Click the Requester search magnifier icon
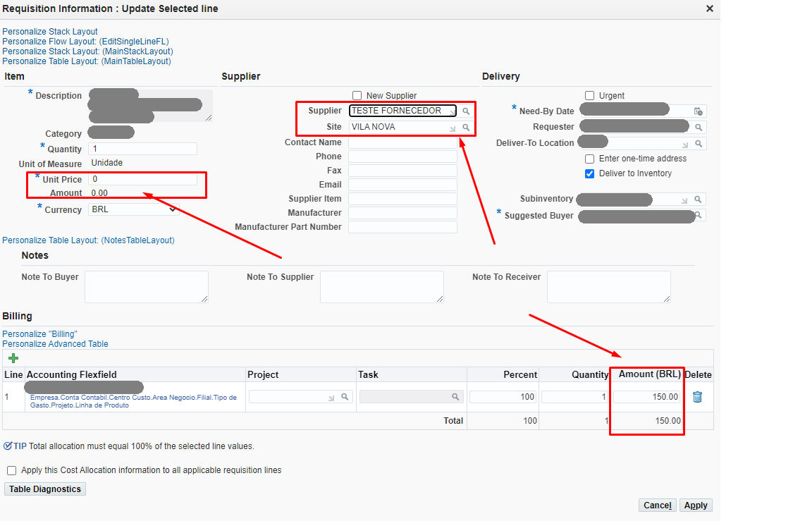The image size is (812, 521). pyautogui.click(x=699, y=127)
